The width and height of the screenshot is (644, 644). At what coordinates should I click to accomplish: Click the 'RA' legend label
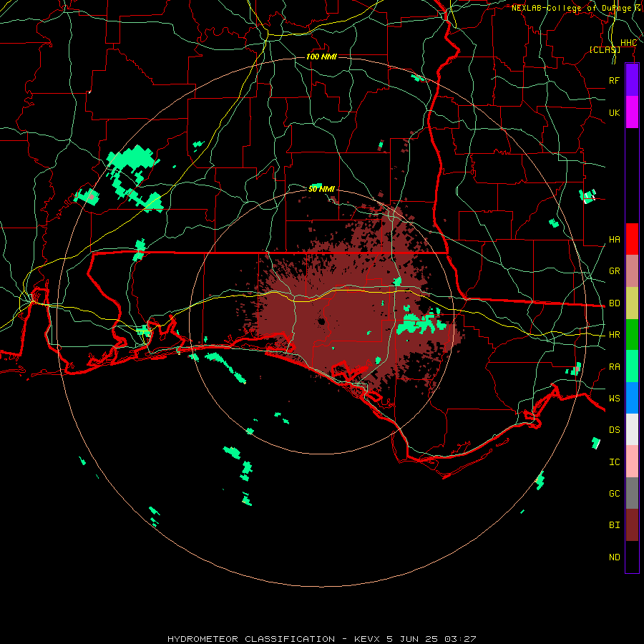tap(614, 367)
